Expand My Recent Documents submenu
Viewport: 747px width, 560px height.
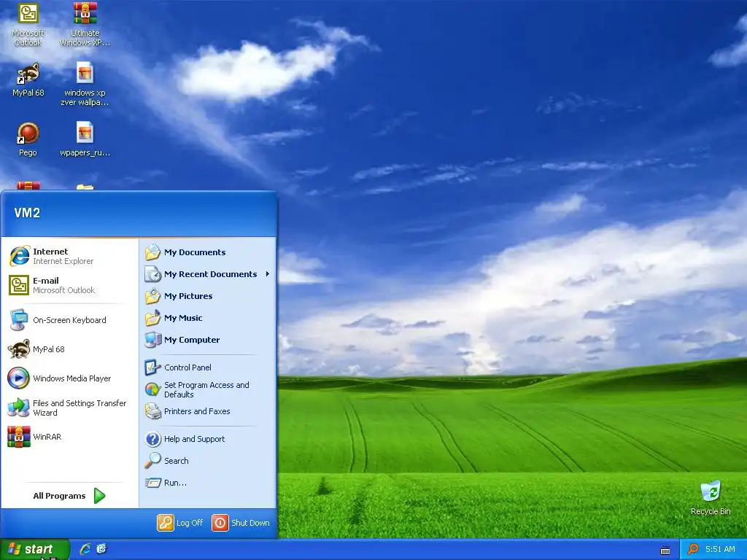point(208,274)
